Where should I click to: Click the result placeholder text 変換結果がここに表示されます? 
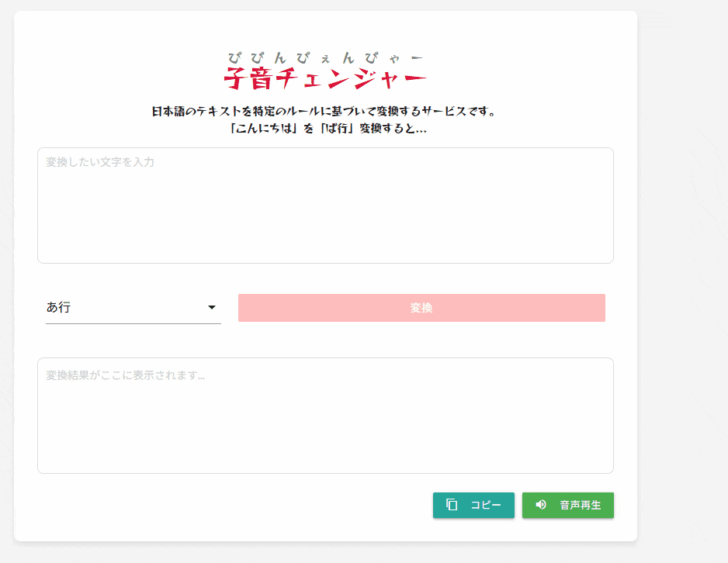click(x=126, y=375)
